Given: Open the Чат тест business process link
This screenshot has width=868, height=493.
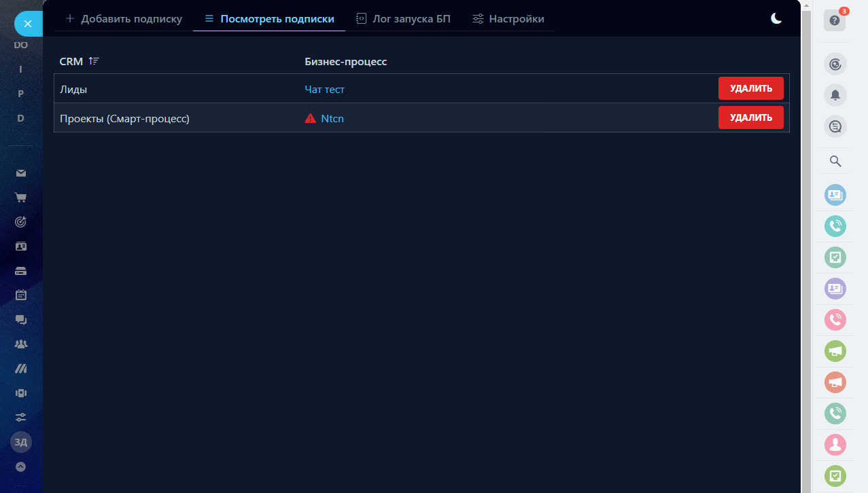Looking at the screenshot, I should point(324,89).
